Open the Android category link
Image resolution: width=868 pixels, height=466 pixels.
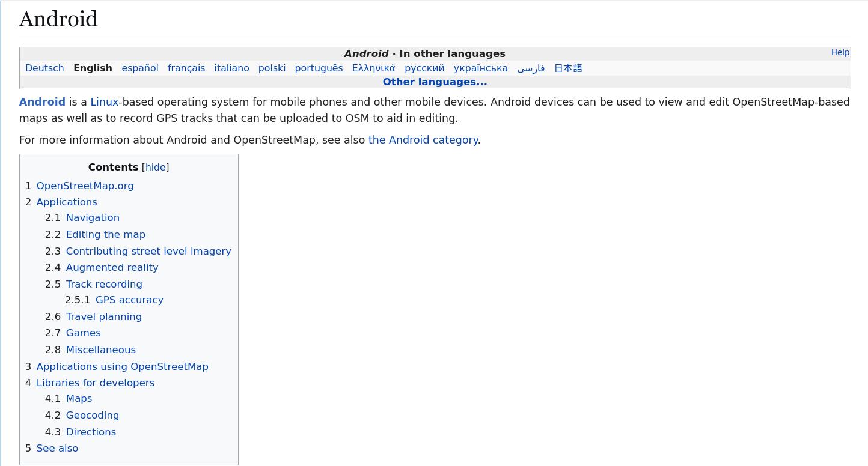pos(423,140)
